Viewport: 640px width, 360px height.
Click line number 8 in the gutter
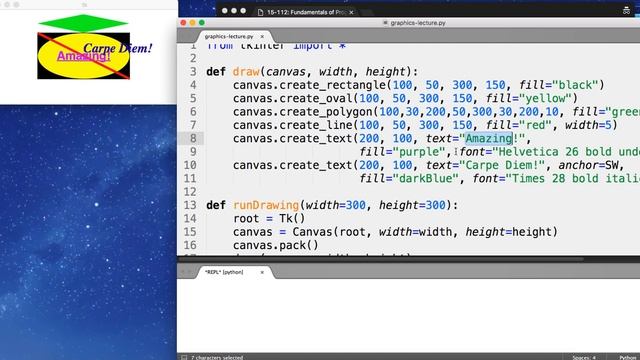tap(193, 138)
